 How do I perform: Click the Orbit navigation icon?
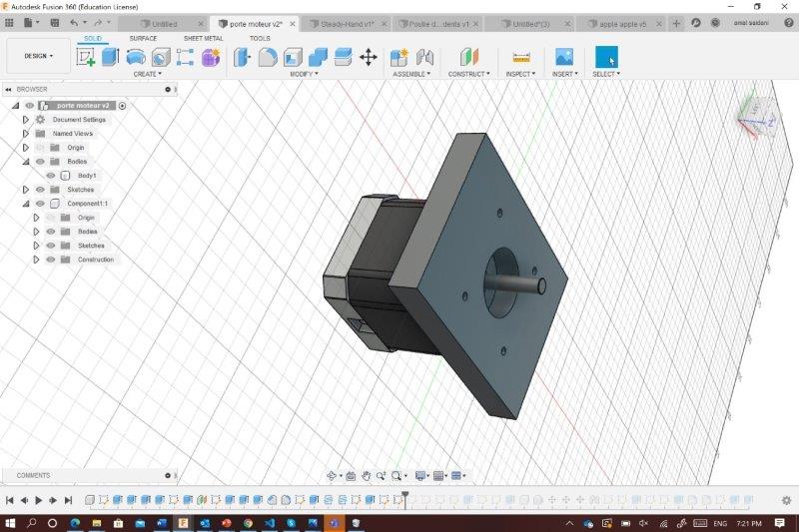click(332, 475)
